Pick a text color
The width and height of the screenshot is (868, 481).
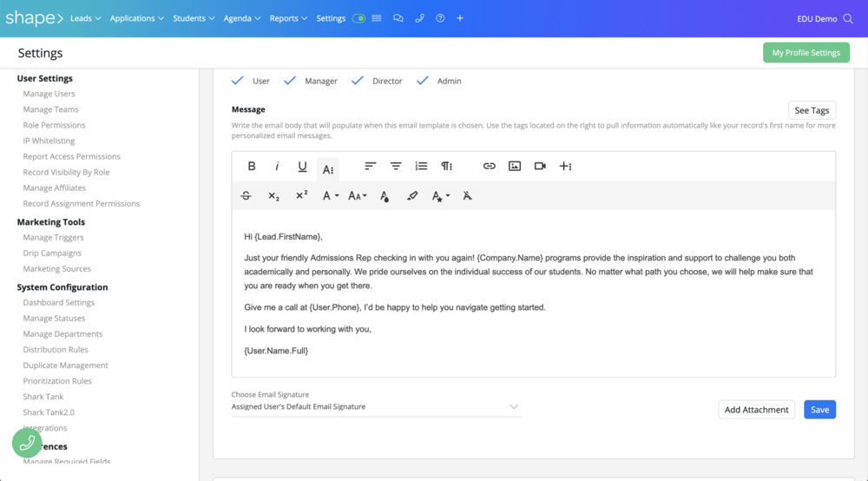pyautogui.click(x=385, y=196)
